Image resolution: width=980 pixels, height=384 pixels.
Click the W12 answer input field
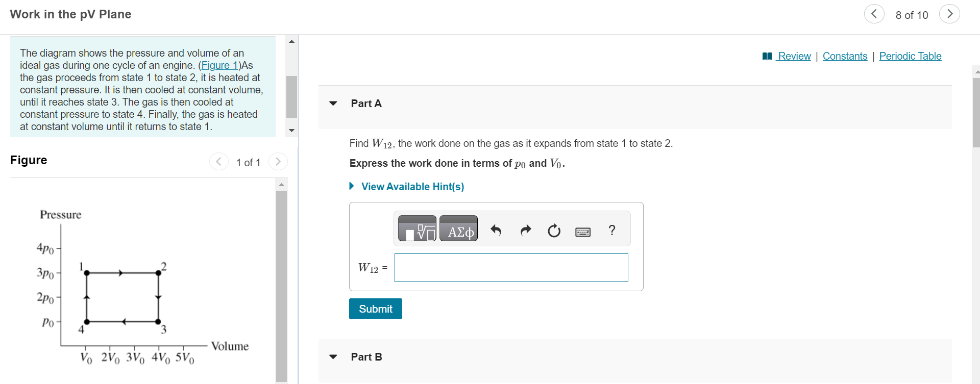[511, 268]
